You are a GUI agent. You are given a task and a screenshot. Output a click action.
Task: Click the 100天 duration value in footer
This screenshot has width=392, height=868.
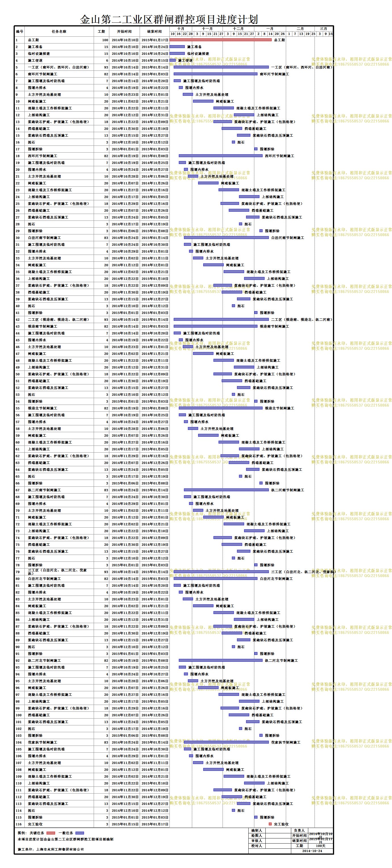point(320,846)
